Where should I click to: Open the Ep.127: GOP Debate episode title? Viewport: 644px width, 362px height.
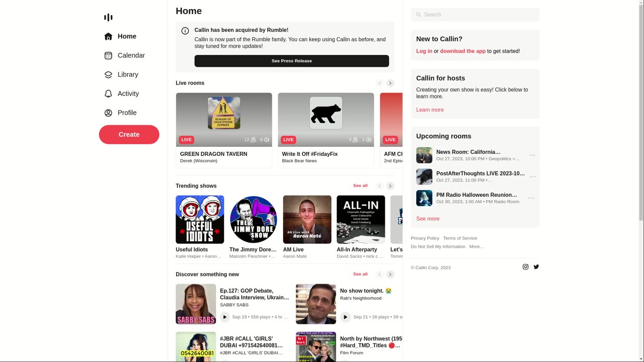tap(255, 294)
